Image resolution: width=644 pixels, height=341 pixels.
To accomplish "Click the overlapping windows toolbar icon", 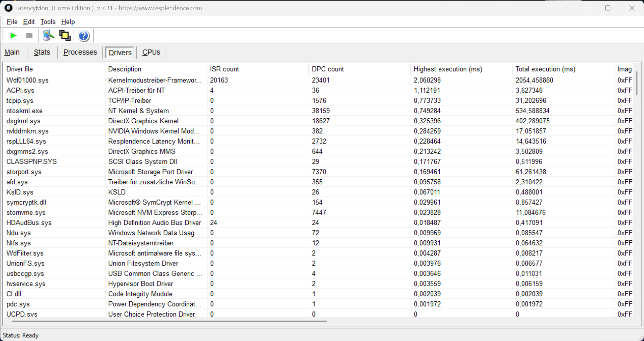I will point(65,36).
